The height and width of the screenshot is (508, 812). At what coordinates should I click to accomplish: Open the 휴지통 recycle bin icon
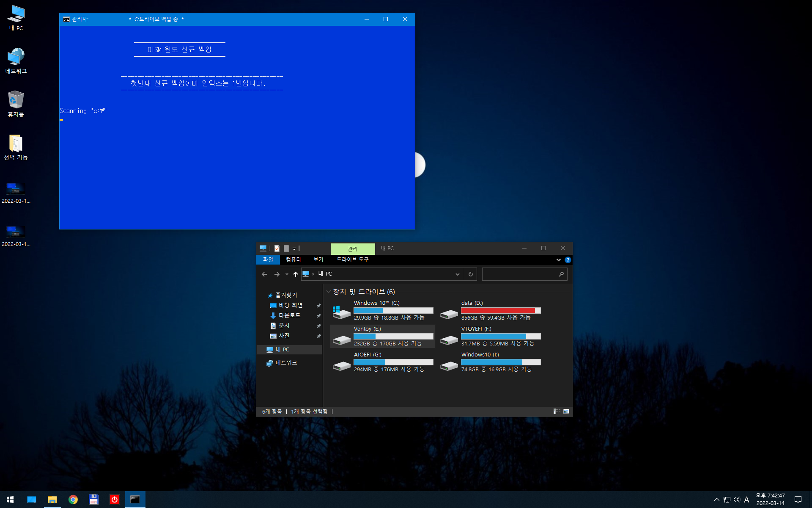click(x=16, y=104)
